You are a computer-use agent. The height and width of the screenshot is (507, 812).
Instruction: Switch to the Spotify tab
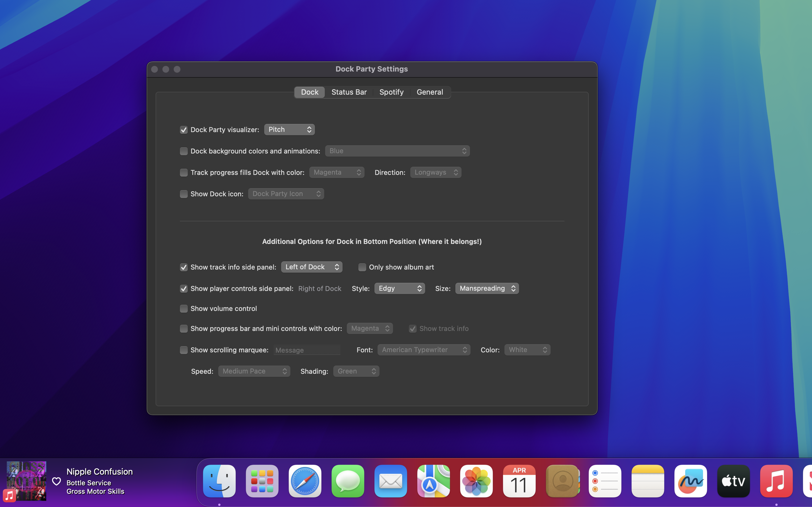click(391, 92)
